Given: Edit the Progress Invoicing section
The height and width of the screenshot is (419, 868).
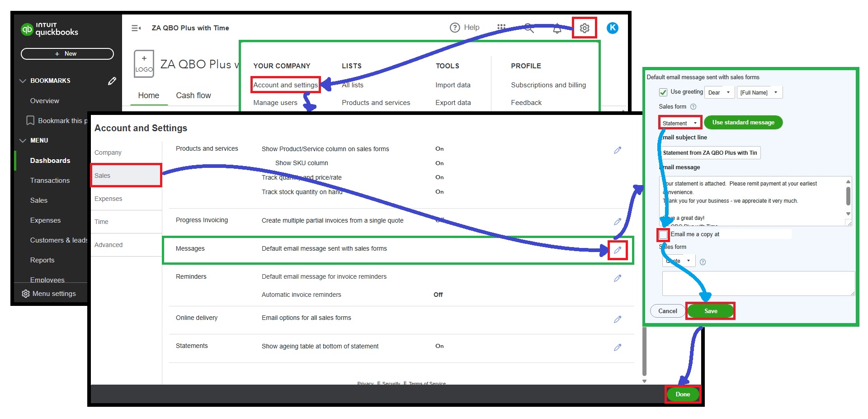Looking at the screenshot, I should pos(618,221).
